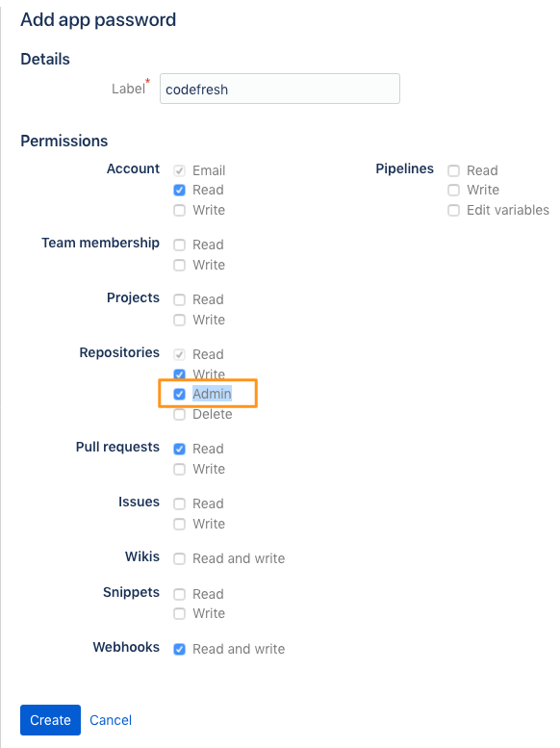This screenshot has height=748, width=560.
Task: Enable Wikis Read and write permission
Action: [179, 558]
